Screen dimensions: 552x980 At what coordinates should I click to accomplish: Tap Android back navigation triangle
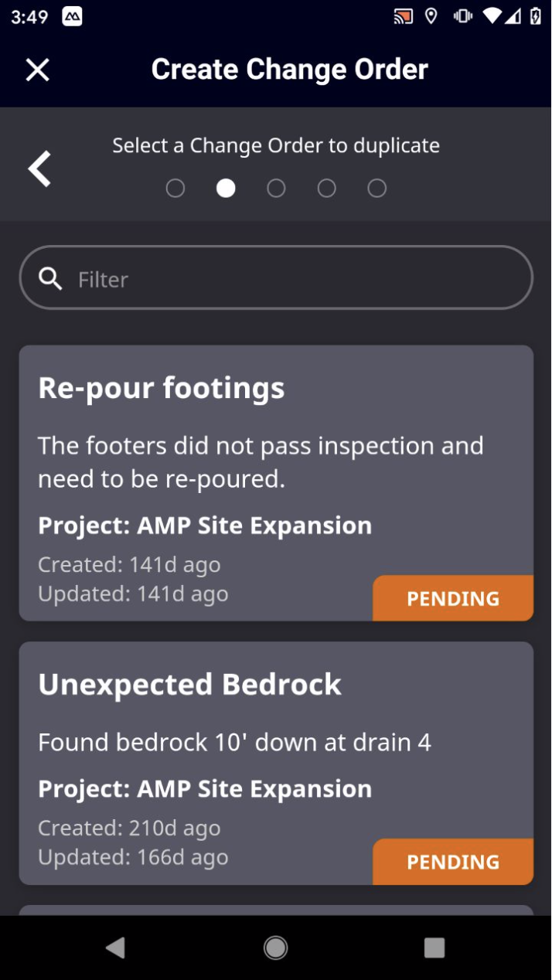116,948
